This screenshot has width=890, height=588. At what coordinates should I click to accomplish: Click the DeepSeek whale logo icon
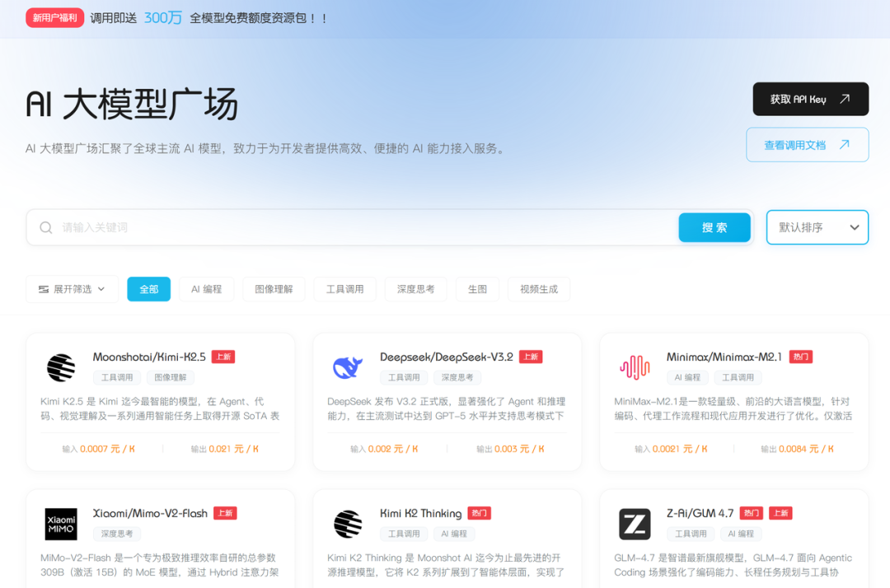coord(348,367)
